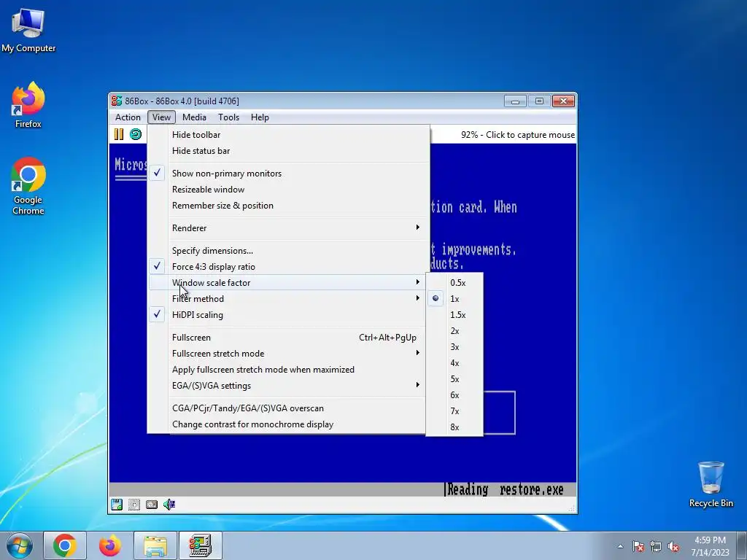747x560 pixels.
Task: Select 2x window scale factor
Action: (454, 331)
